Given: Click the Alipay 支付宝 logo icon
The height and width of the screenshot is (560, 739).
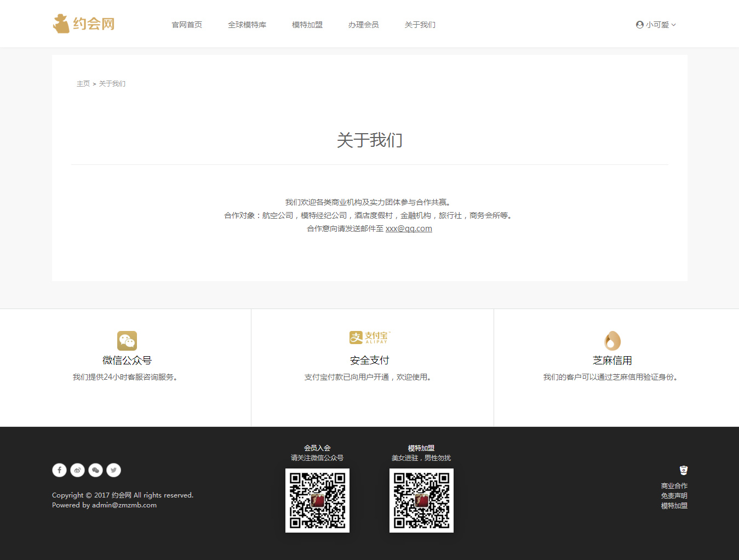Looking at the screenshot, I should coord(370,338).
